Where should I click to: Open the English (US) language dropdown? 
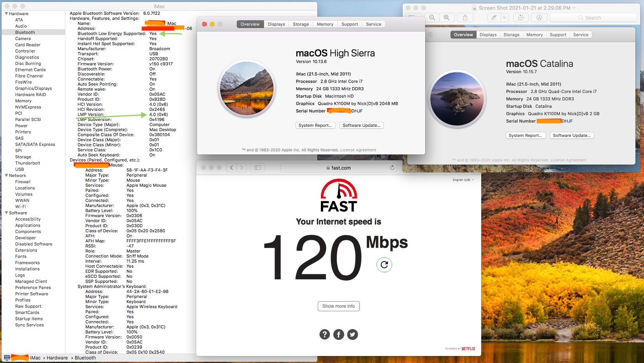[463, 180]
